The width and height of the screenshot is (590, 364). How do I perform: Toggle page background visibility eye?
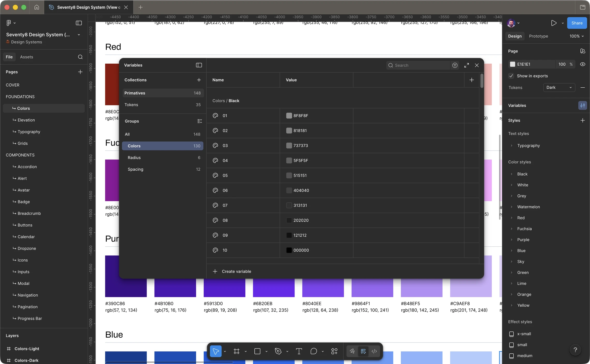coord(582,64)
